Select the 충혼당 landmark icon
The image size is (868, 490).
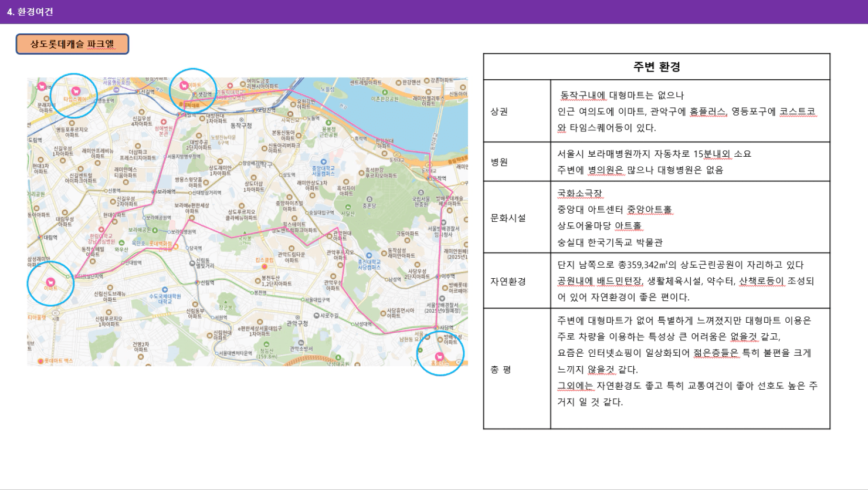pos(369,200)
